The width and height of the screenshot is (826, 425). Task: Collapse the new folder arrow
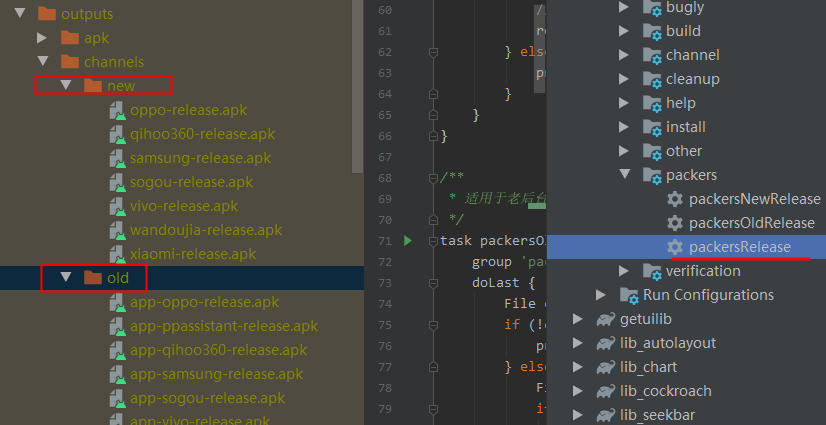pyautogui.click(x=66, y=85)
